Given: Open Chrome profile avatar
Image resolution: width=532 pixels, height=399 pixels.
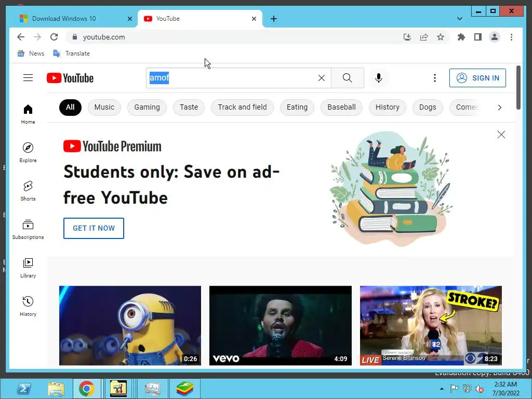Looking at the screenshot, I should [495, 37].
